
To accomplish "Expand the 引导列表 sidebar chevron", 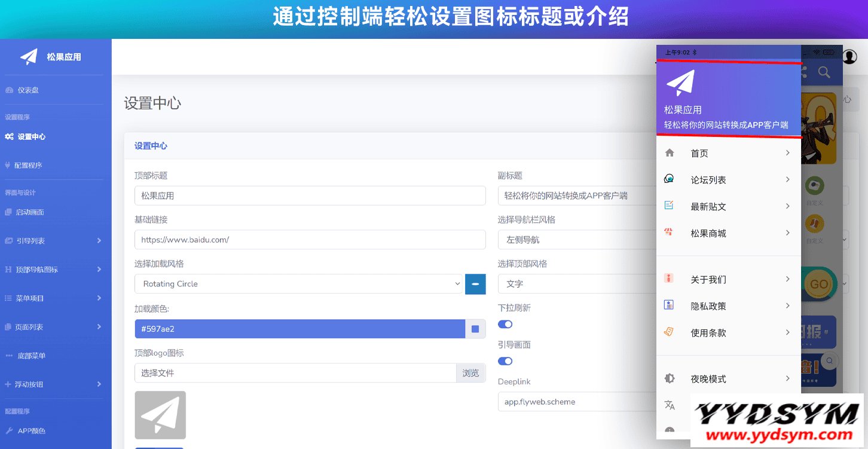I will click(99, 241).
